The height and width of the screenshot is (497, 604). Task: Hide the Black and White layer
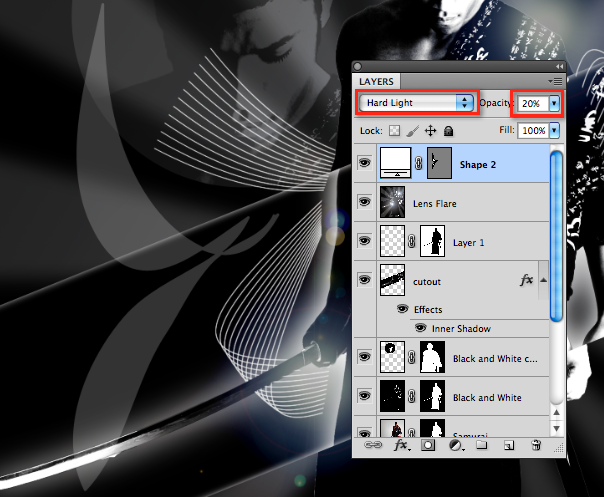coord(364,396)
